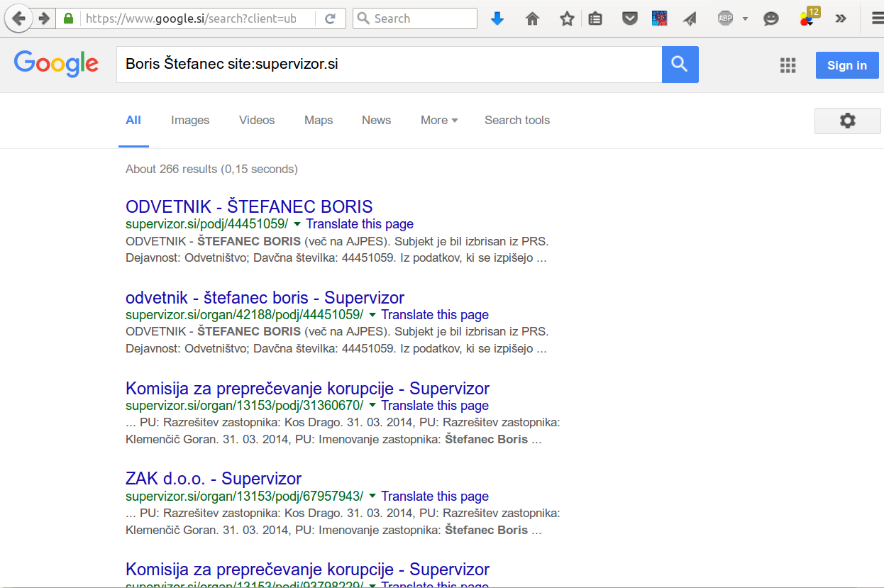Click the pixel cat extension icon

pyautogui.click(x=659, y=18)
